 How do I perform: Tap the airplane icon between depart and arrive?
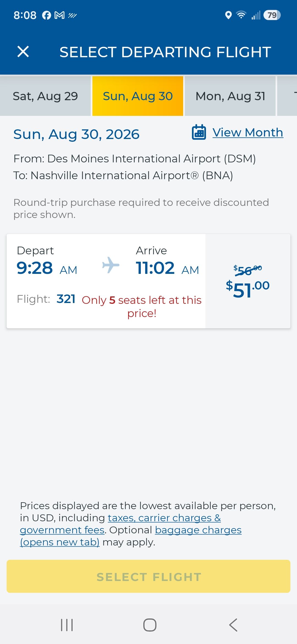(x=111, y=265)
